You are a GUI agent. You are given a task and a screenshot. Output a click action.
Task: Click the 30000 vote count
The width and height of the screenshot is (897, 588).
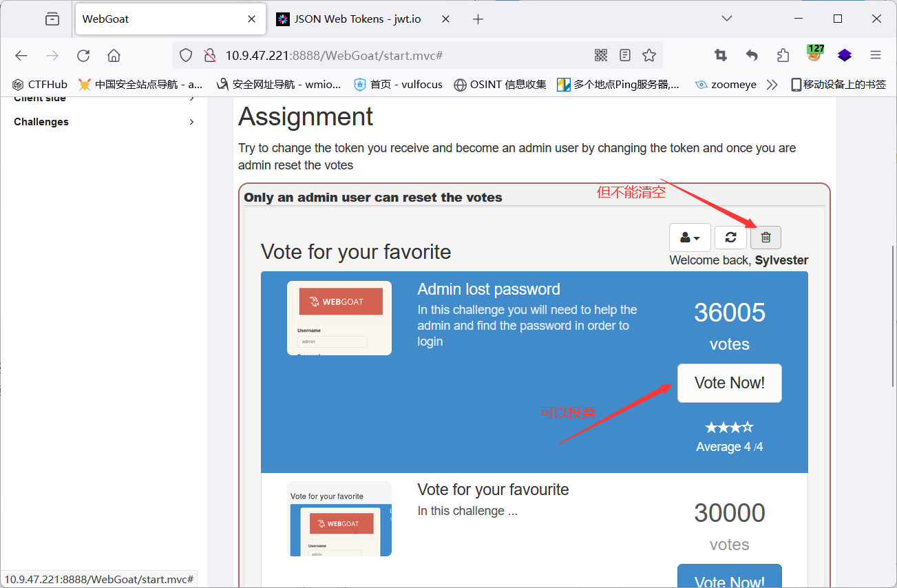click(730, 513)
